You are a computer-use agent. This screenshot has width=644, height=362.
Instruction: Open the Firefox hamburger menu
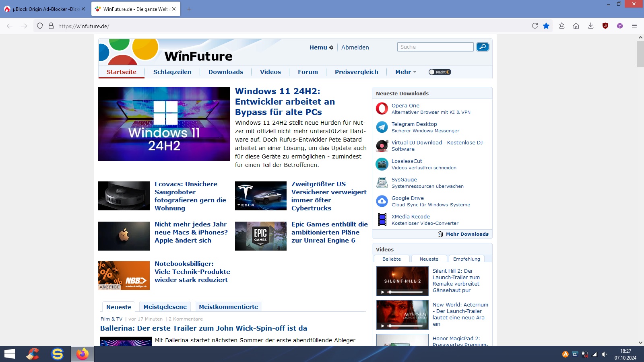point(634,26)
